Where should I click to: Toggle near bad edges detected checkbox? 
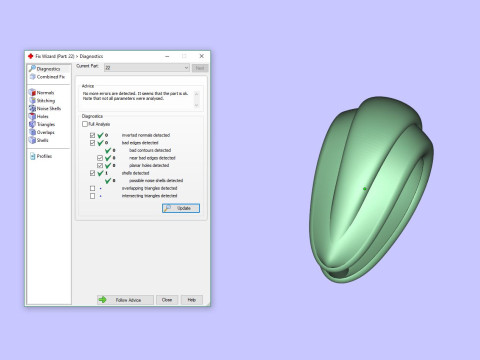100,158
